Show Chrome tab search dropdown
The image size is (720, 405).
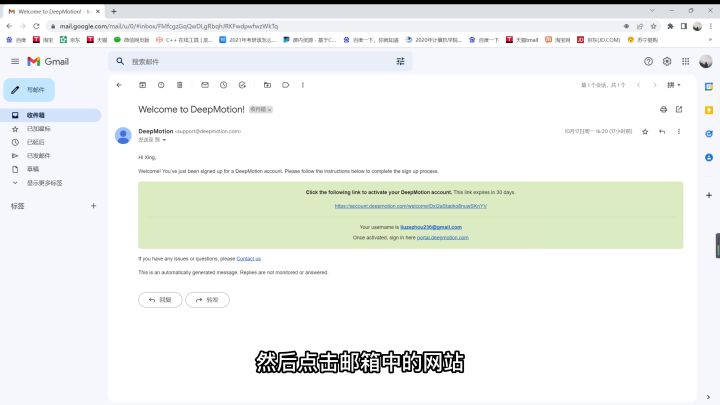click(652, 11)
